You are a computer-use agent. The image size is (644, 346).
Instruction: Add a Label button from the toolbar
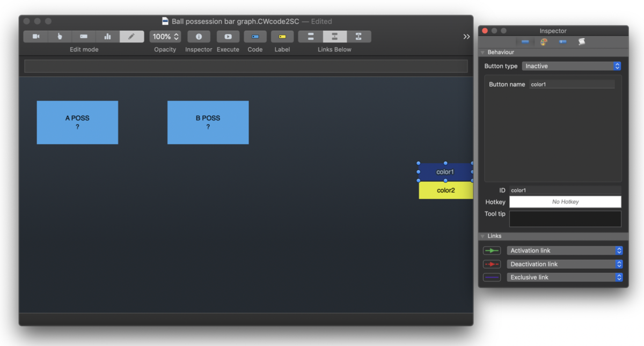(x=282, y=36)
